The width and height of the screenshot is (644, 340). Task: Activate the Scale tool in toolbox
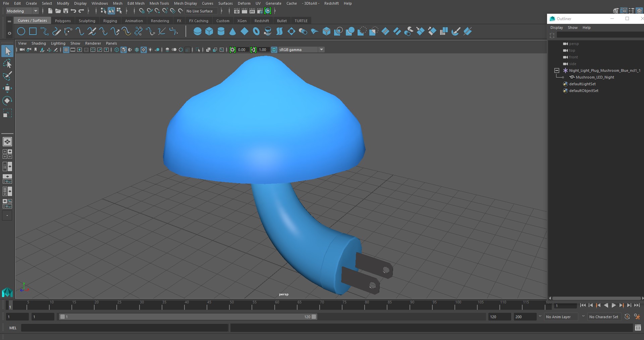click(x=7, y=113)
